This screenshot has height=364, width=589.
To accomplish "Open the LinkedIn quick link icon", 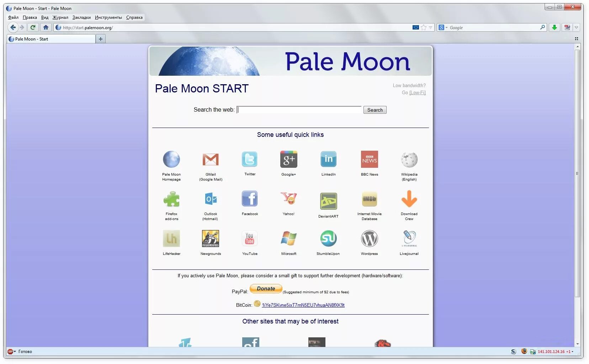I will click(328, 159).
